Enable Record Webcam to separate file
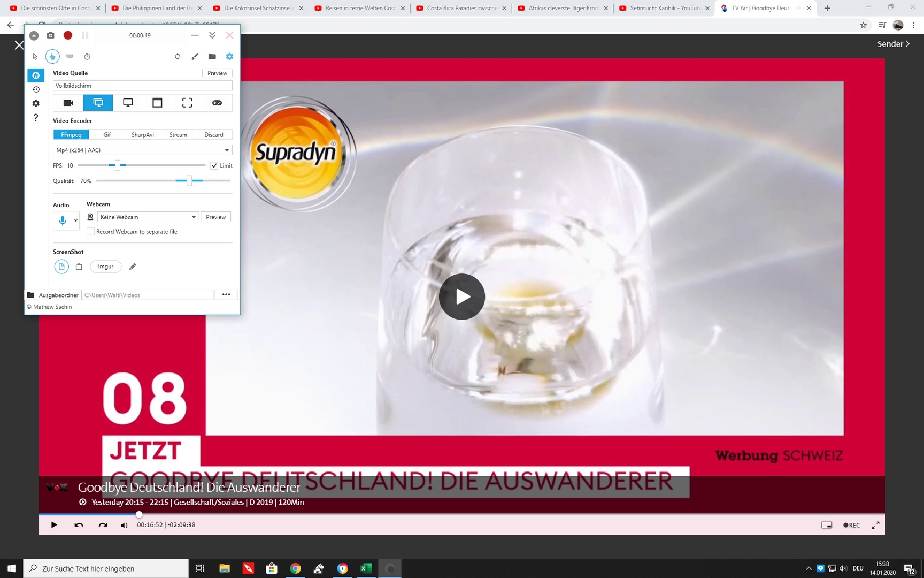Image resolution: width=924 pixels, height=578 pixels. 91,232
